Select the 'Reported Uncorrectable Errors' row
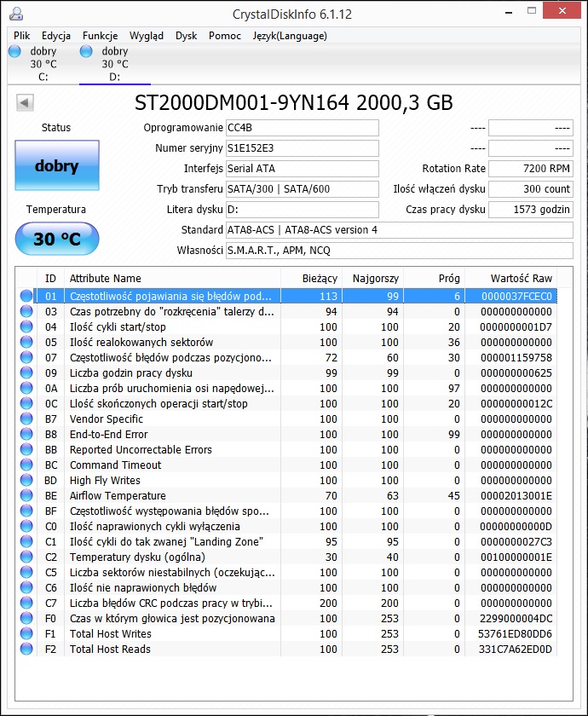 tap(286, 449)
